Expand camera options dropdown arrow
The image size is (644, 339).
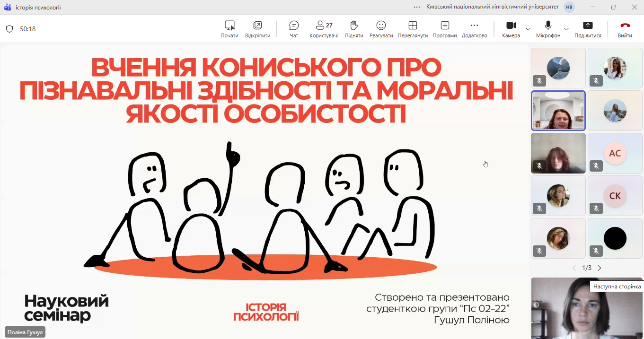(x=528, y=29)
